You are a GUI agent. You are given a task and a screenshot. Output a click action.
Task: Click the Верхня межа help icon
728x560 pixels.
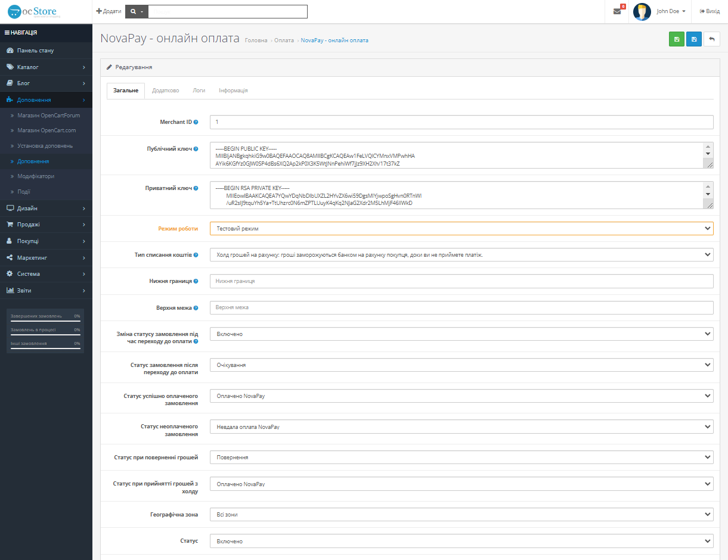196,308
